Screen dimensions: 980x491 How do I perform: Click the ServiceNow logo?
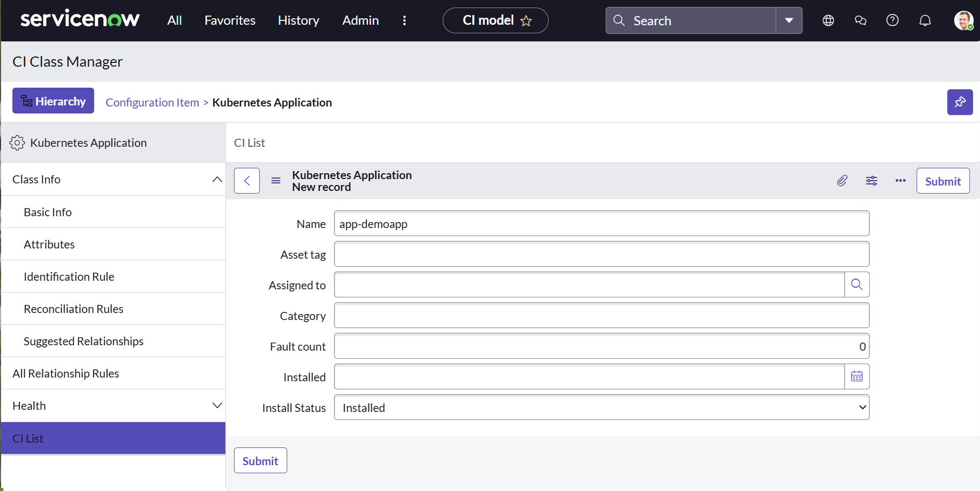[x=80, y=19]
